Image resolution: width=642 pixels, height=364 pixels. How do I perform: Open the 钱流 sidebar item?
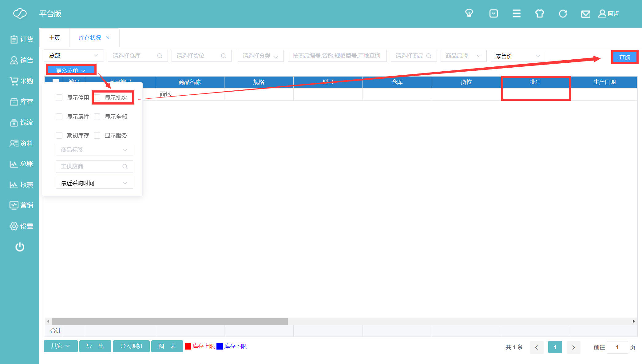point(22,122)
